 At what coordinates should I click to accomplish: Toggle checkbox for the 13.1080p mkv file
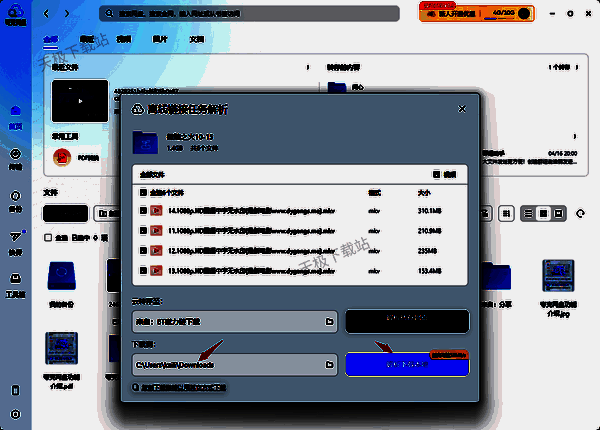144,268
